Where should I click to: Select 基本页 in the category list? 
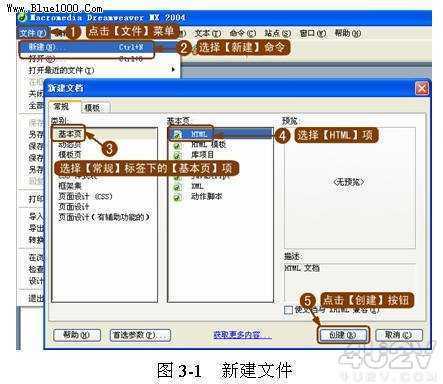[x=70, y=134]
